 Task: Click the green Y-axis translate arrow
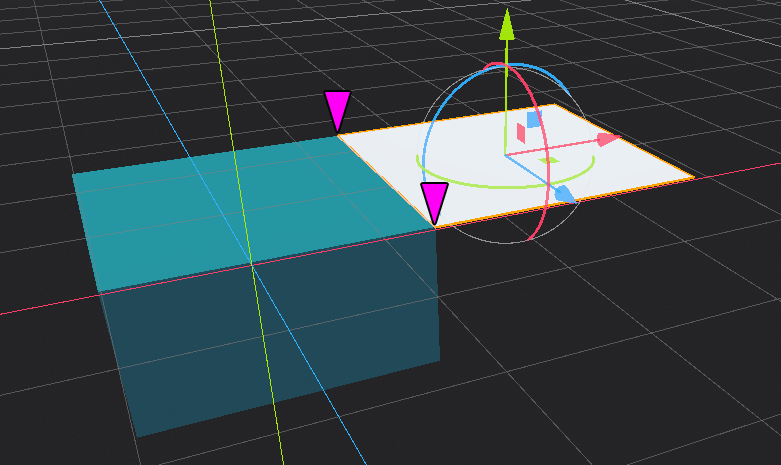(507, 25)
